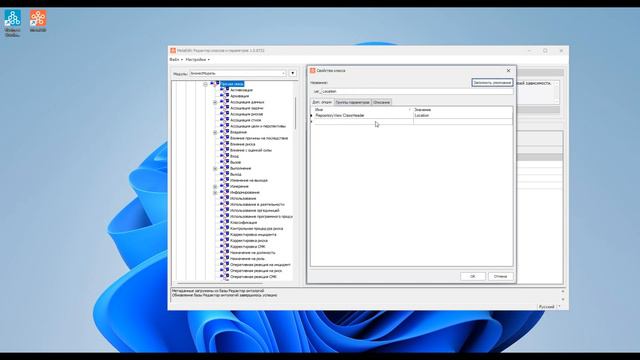
Task: Click the black arrow button beside the Модель combo
Action: click(293, 73)
